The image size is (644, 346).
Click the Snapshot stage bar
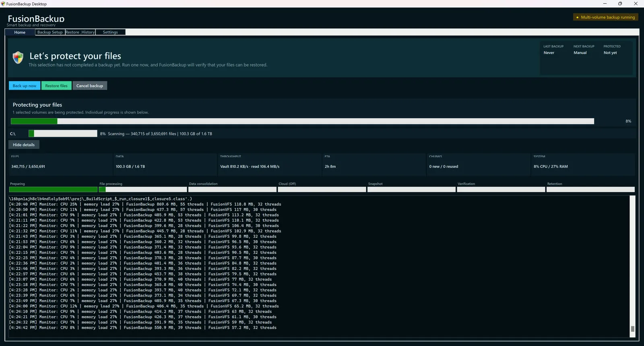click(411, 189)
